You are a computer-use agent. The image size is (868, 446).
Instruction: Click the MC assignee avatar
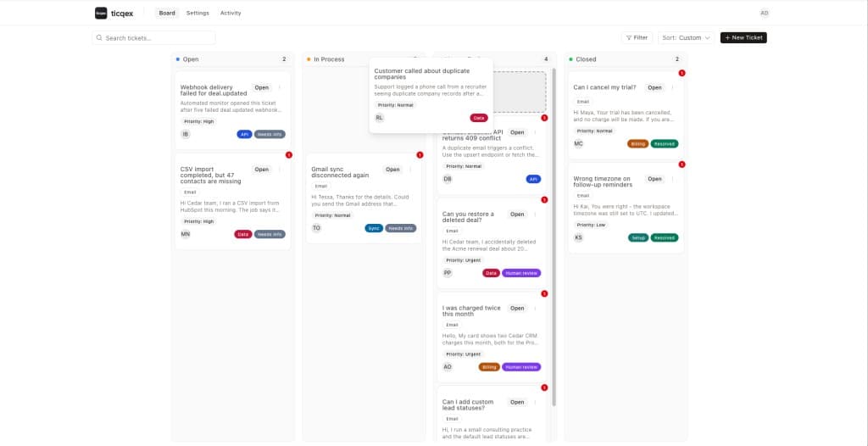[x=578, y=143]
